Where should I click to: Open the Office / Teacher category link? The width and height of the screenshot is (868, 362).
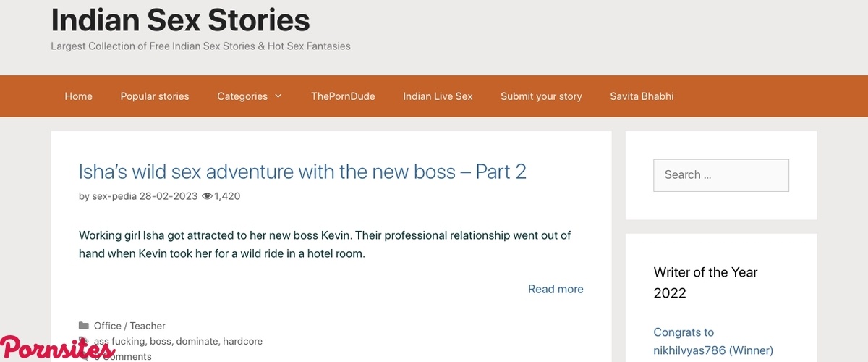[x=129, y=326]
